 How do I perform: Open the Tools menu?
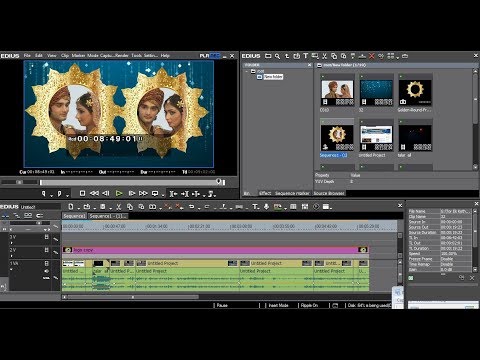tap(136, 56)
